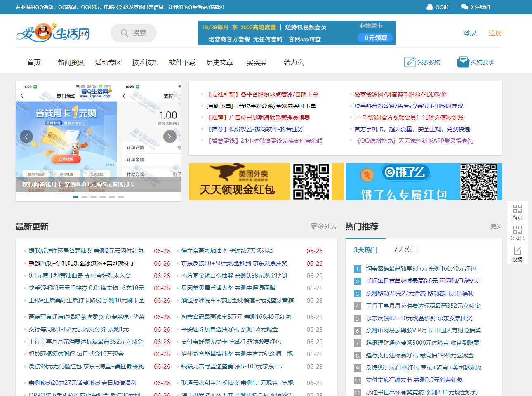Open hot item 1 淘宝密码最高独享5万元
The width and height of the screenshot is (532, 396).
point(421,269)
